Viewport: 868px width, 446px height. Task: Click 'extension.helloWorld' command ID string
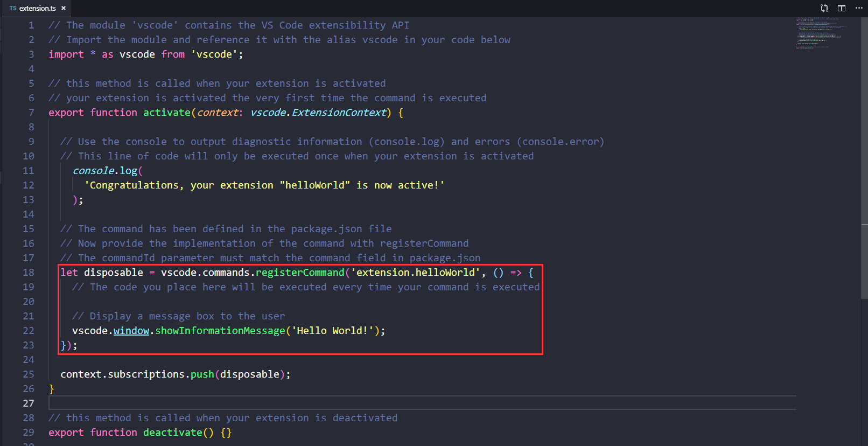(x=415, y=273)
